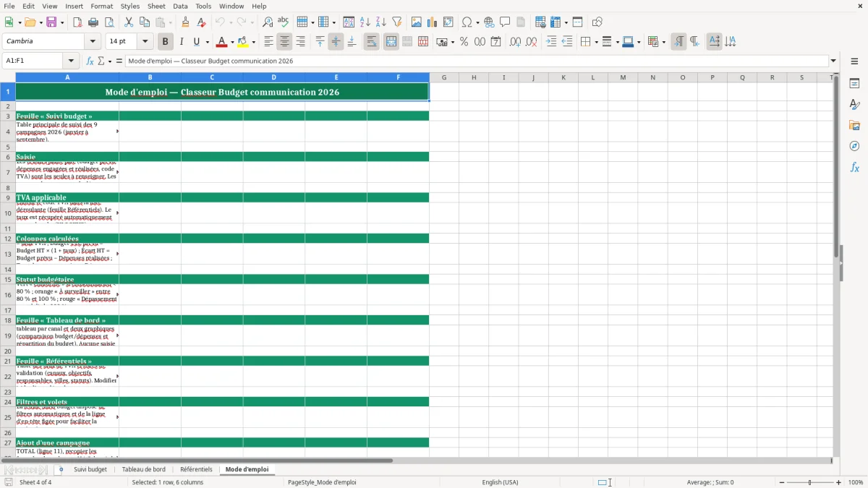
Task: Add a decimal place
Action: (x=516, y=42)
